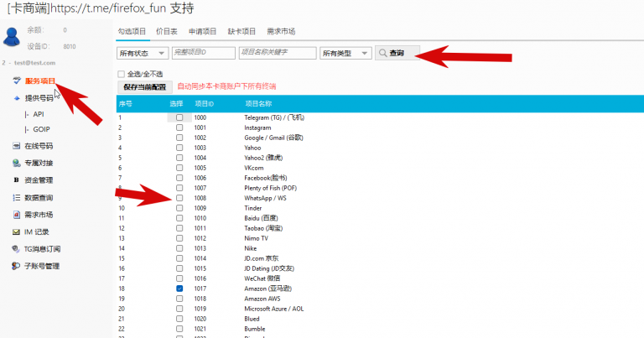Image resolution: width=644 pixels, height=338 pixels.
Task: Tick the Google / Gmail checkbox
Action: tap(179, 138)
